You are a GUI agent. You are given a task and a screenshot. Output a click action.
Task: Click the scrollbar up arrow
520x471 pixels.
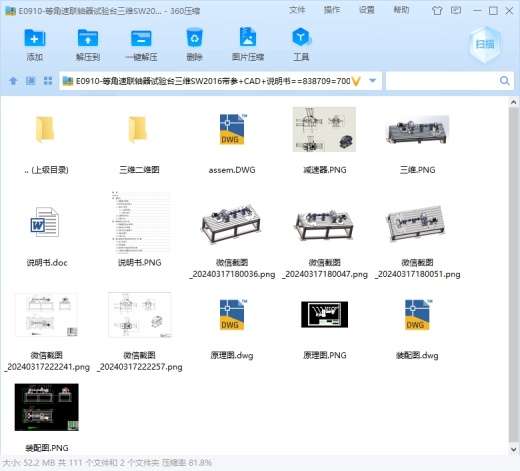click(x=513, y=102)
